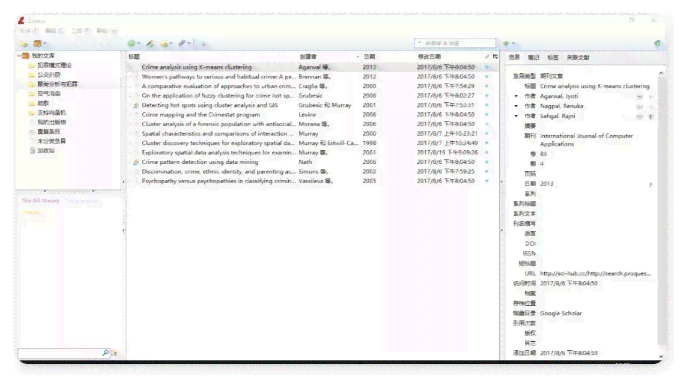The image size is (681, 377).
Task: Select the 'Psychopathy versus psychopathies' item row
Action: coord(313,181)
